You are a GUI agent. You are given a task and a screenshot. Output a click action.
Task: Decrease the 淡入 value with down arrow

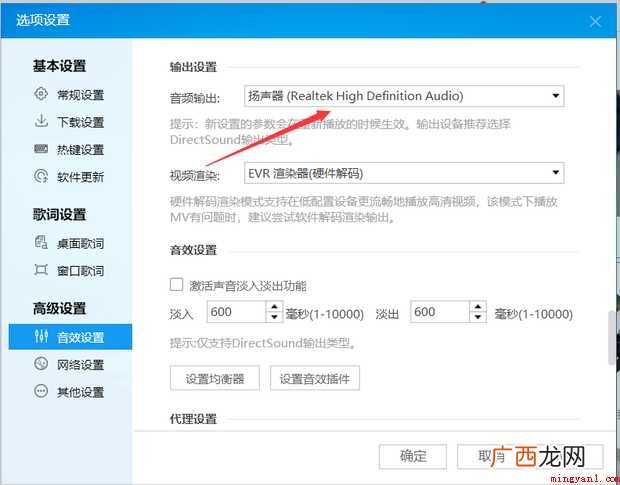274,317
